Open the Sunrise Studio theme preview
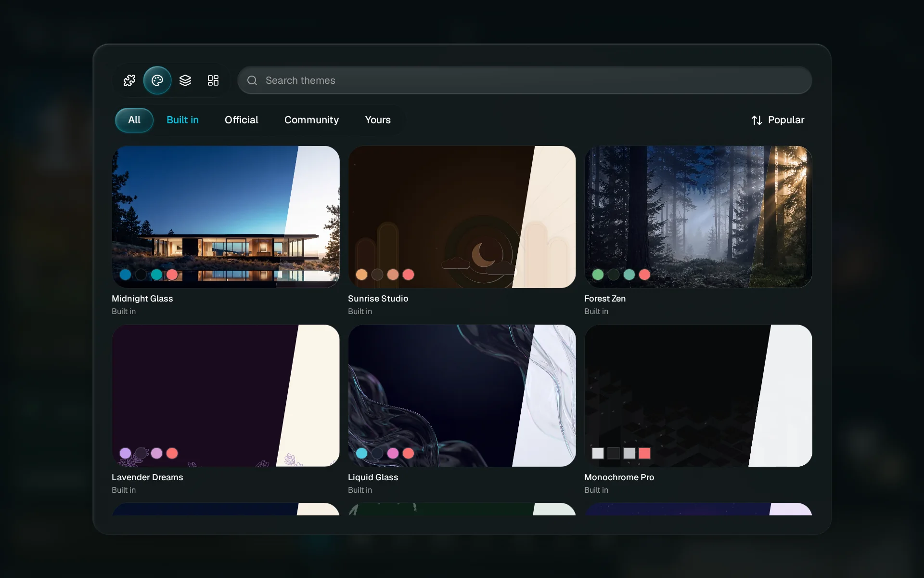 coord(462,217)
